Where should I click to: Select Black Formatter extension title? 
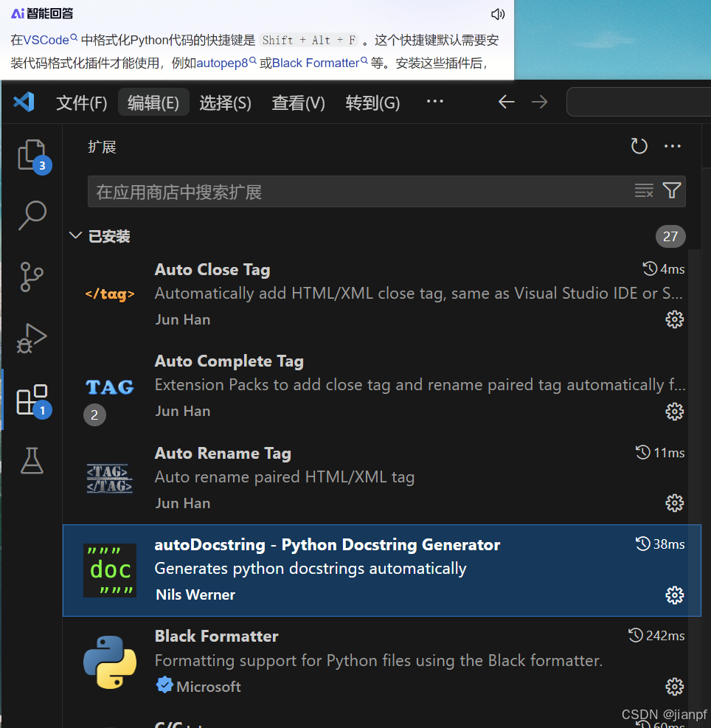pos(216,636)
